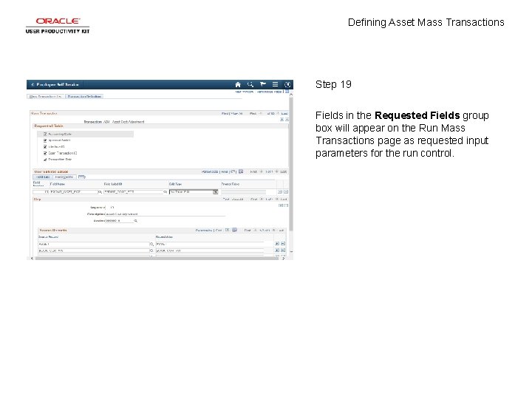Add a row in User Entered Values grid
532x399 pixels.
280,192
